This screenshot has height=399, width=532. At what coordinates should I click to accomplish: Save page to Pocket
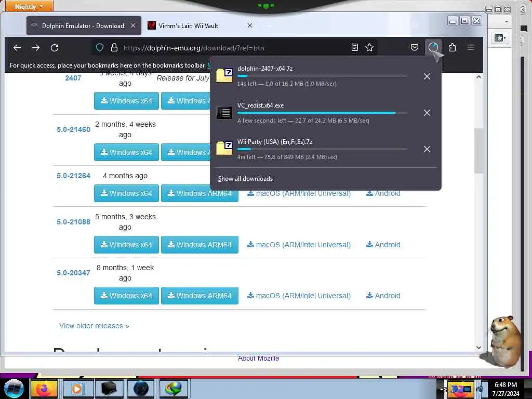tap(414, 47)
